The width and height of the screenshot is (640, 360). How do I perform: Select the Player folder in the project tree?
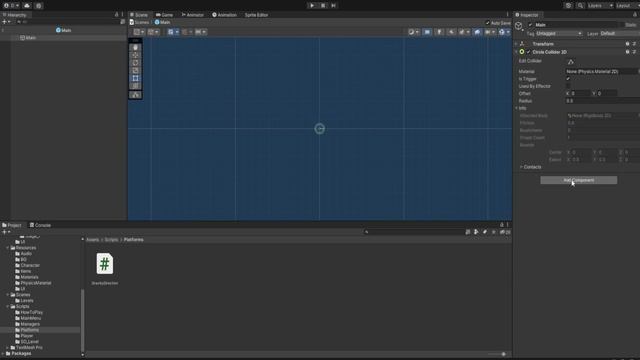pyautogui.click(x=24, y=336)
